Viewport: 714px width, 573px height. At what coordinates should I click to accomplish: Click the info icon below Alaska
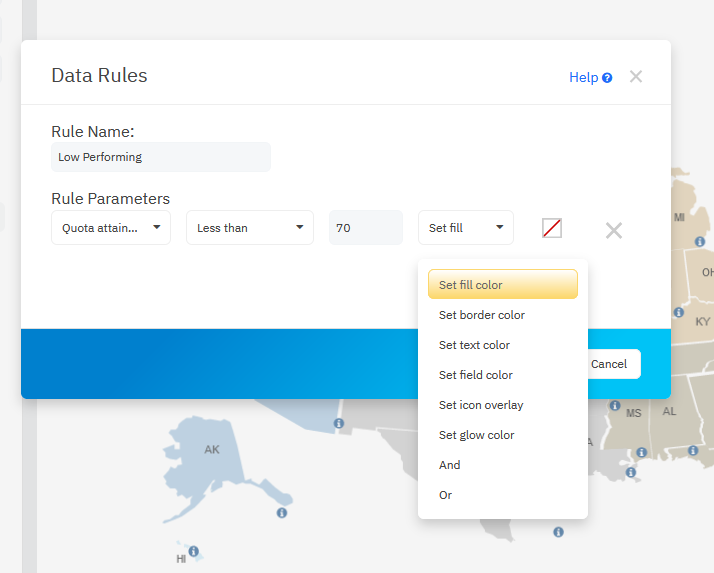click(x=281, y=512)
